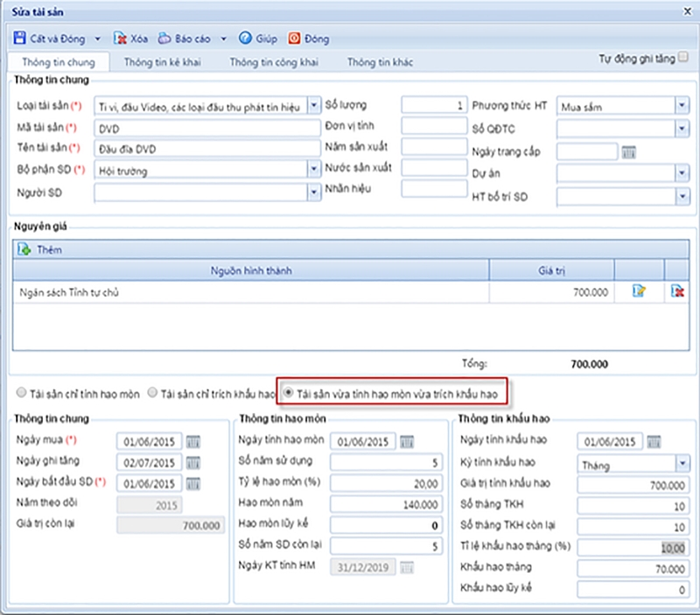Click the Báo cáo report button
The image size is (700, 615).
point(185,38)
